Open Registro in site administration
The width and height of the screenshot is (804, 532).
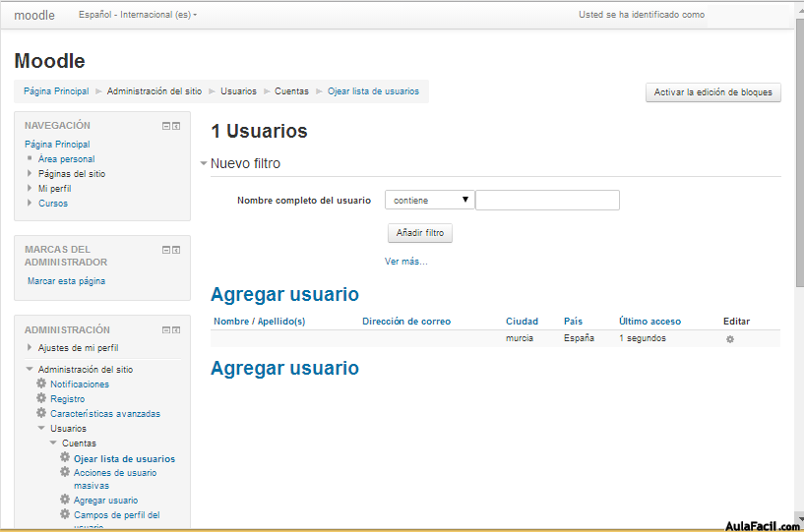(x=68, y=399)
